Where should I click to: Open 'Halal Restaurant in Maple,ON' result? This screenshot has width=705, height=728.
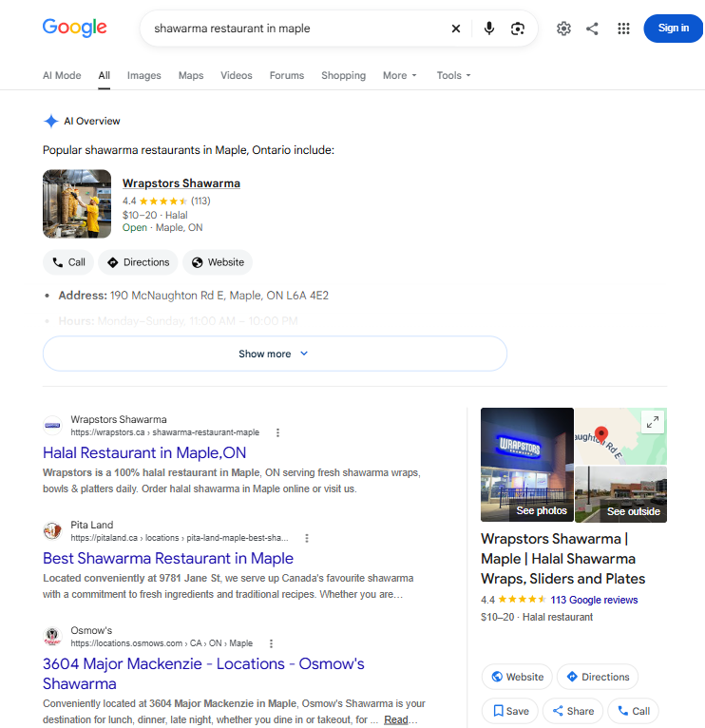click(x=144, y=452)
